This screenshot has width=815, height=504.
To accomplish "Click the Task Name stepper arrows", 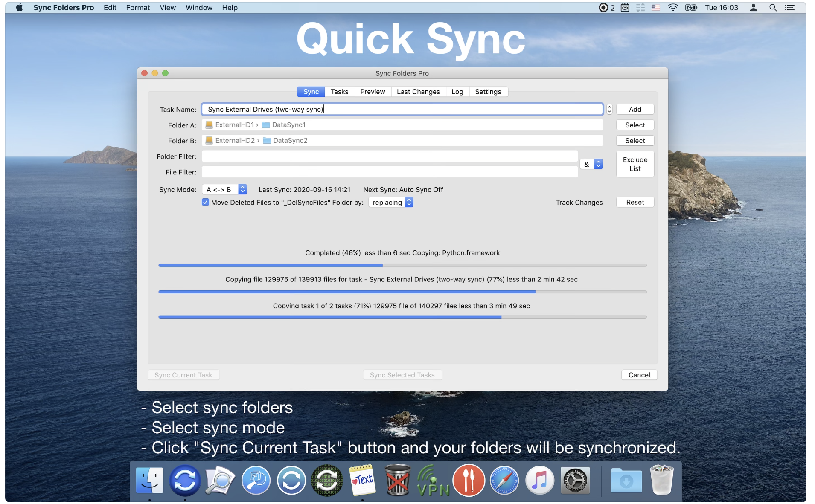I will click(x=609, y=110).
